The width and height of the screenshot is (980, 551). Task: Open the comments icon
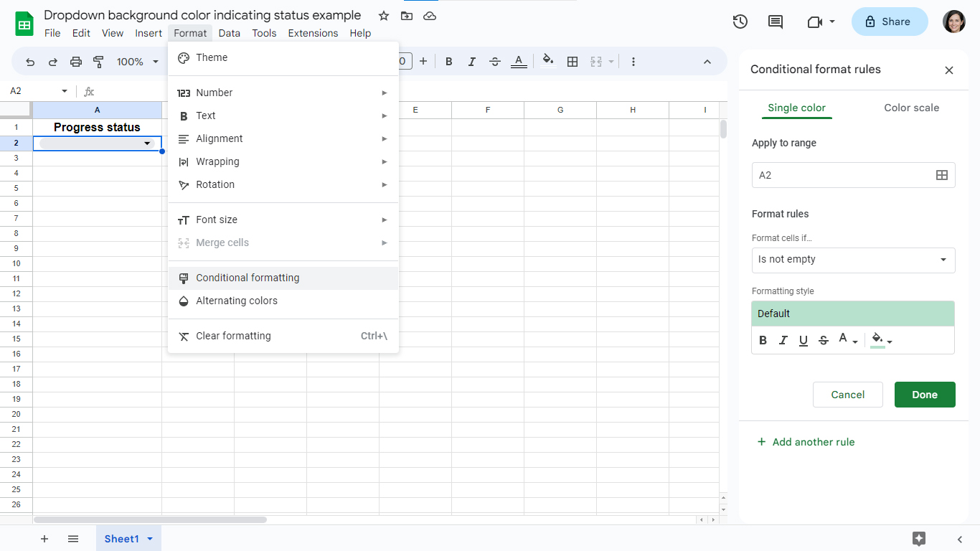[x=775, y=22]
